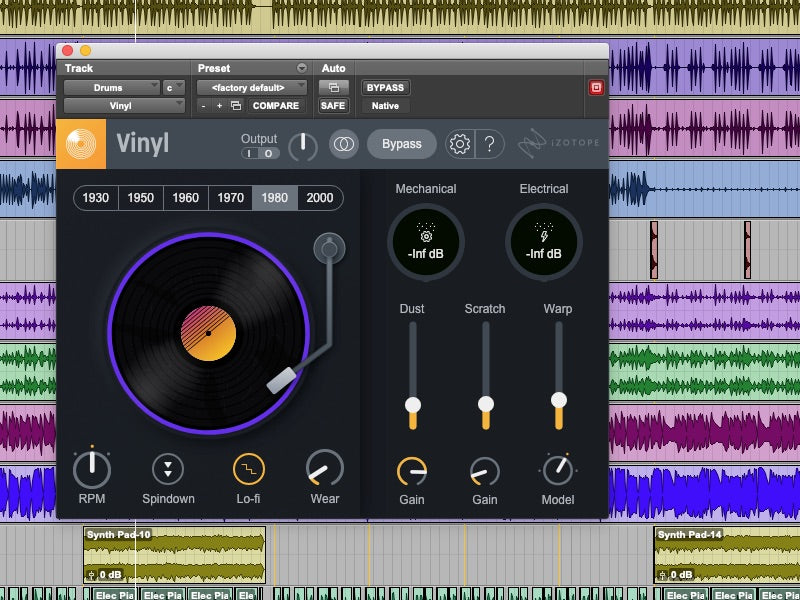Click the Output gain knob
This screenshot has height=600, width=800.
coord(303,146)
